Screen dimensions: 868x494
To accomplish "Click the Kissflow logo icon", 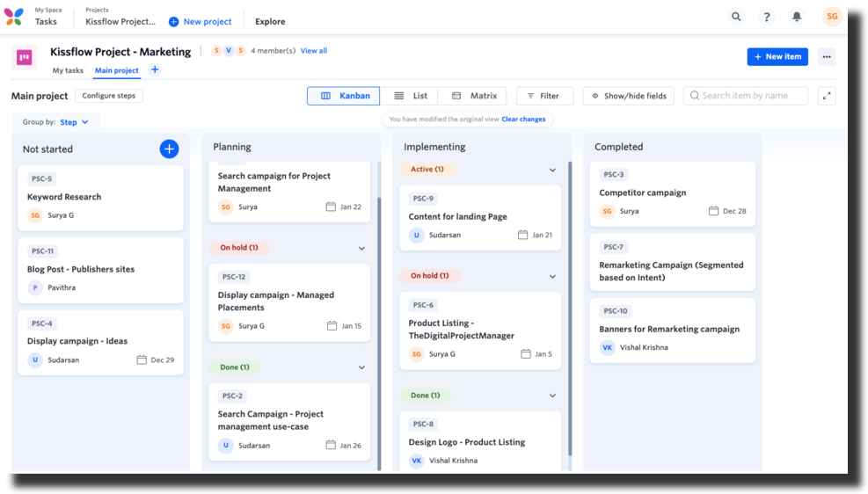I will [x=14, y=16].
